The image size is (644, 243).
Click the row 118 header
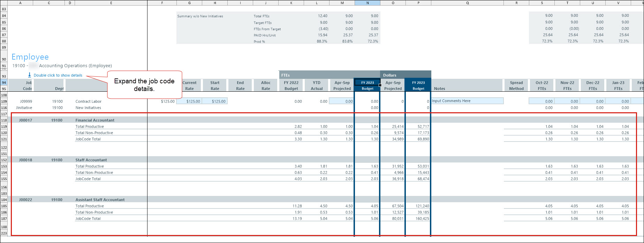[x=4, y=120]
